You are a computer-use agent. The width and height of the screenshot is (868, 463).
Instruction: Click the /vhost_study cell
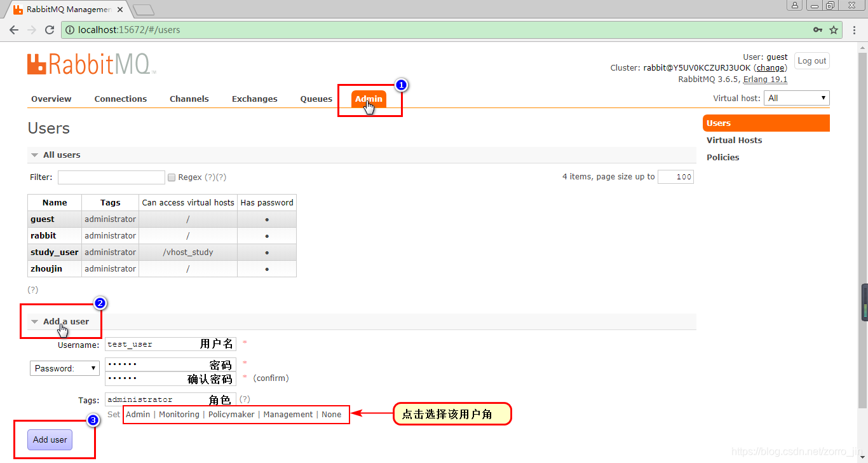[188, 252]
